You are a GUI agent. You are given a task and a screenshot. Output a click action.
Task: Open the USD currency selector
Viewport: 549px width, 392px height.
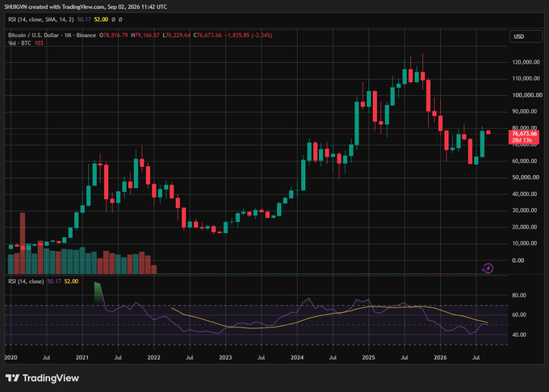click(526, 36)
